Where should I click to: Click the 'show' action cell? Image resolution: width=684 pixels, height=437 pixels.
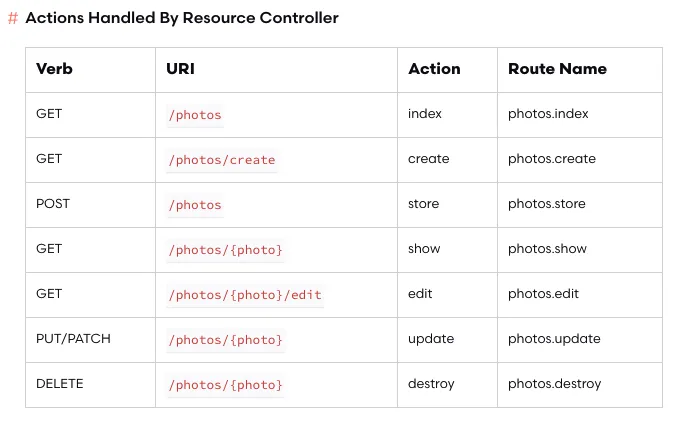click(x=424, y=249)
